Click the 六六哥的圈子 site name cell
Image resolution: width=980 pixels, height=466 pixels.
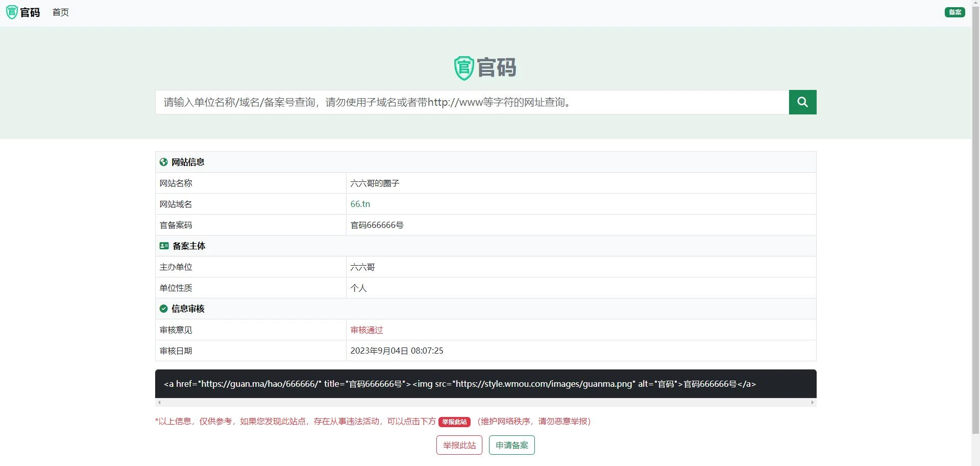[375, 183]
